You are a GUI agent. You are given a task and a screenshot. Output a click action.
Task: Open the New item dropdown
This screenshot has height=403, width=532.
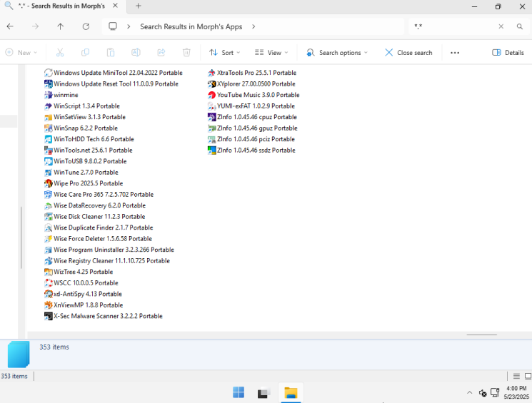click(21, 53)
